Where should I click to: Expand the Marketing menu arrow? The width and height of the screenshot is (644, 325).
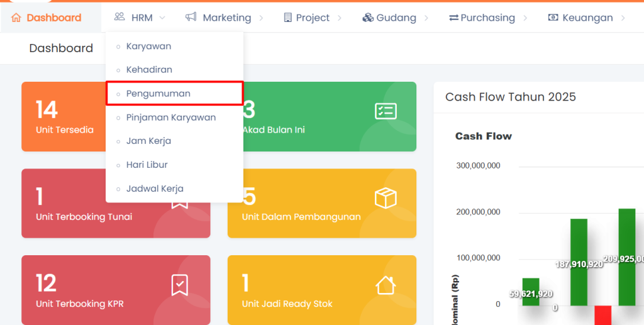click(261, 18)
